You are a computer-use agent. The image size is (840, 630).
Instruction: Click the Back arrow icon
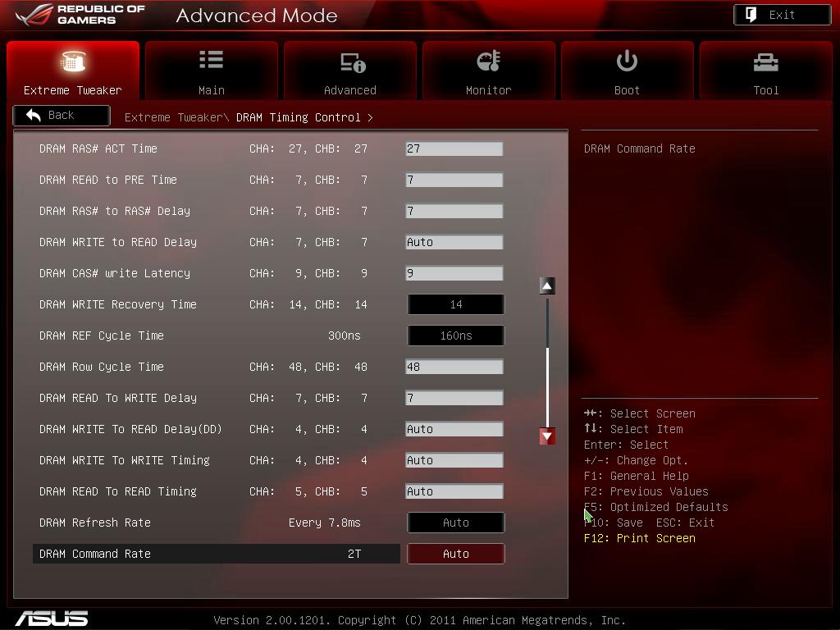click(33, 115)
